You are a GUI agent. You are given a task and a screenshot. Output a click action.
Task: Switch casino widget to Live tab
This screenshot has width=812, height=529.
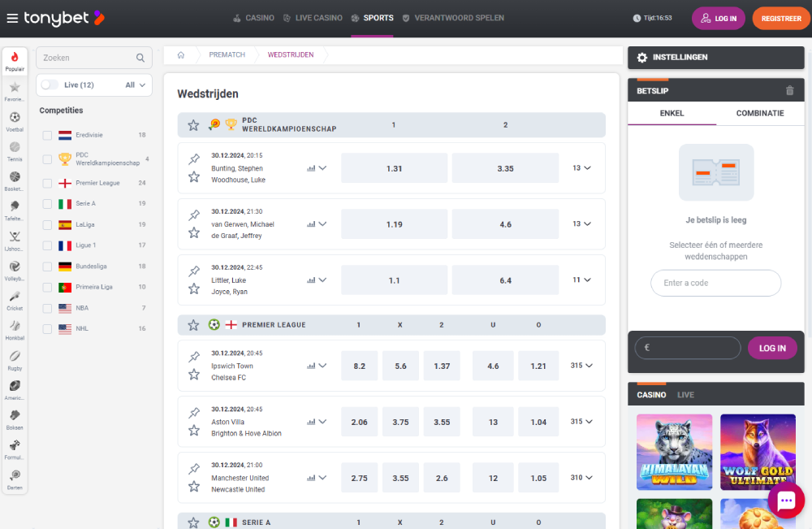click(x=685, y=395)
